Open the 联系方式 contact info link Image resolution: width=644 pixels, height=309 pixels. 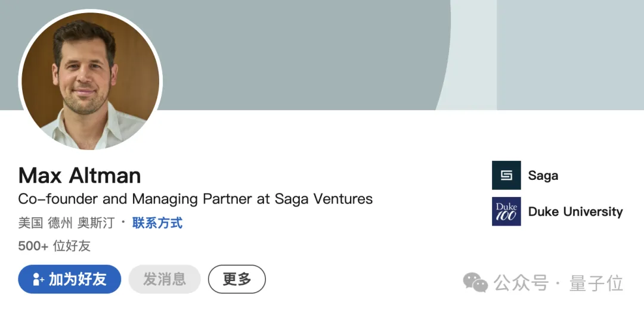[157, 223]
